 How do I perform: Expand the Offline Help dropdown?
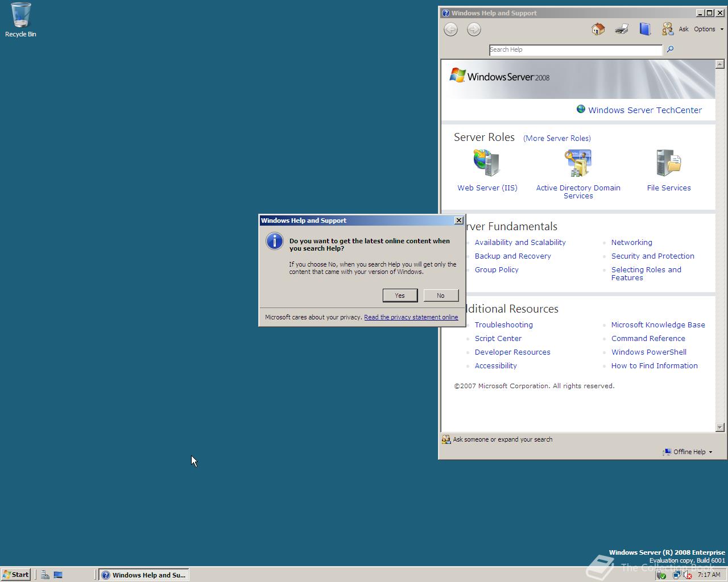[x=688, y=452]
